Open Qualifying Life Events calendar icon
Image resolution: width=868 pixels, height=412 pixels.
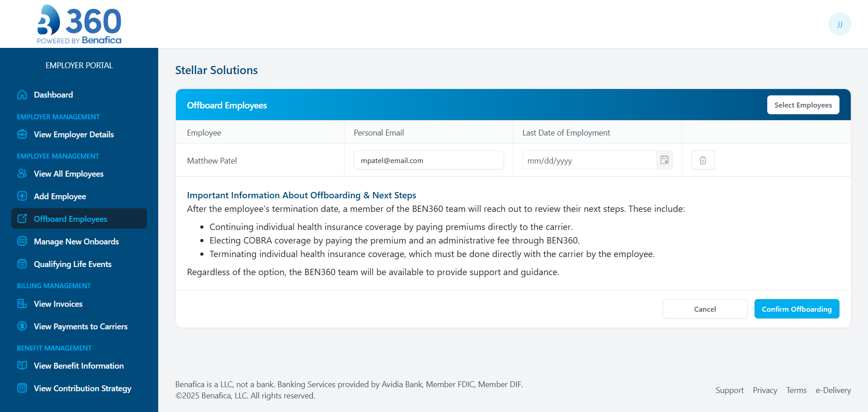coord(22,264)
